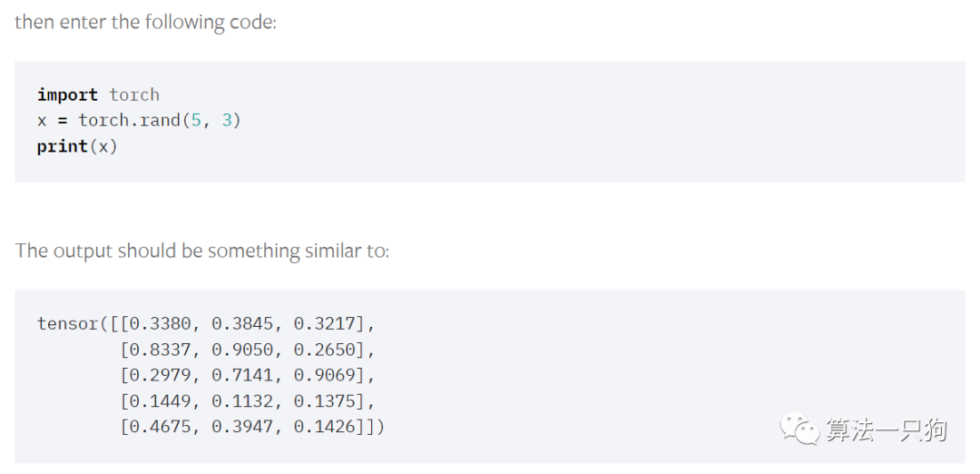Image resolution: width=980 pixels, height=474 pixels.
Task: Click the value 0.1132 in the tensor
Action: pos(242,400)
